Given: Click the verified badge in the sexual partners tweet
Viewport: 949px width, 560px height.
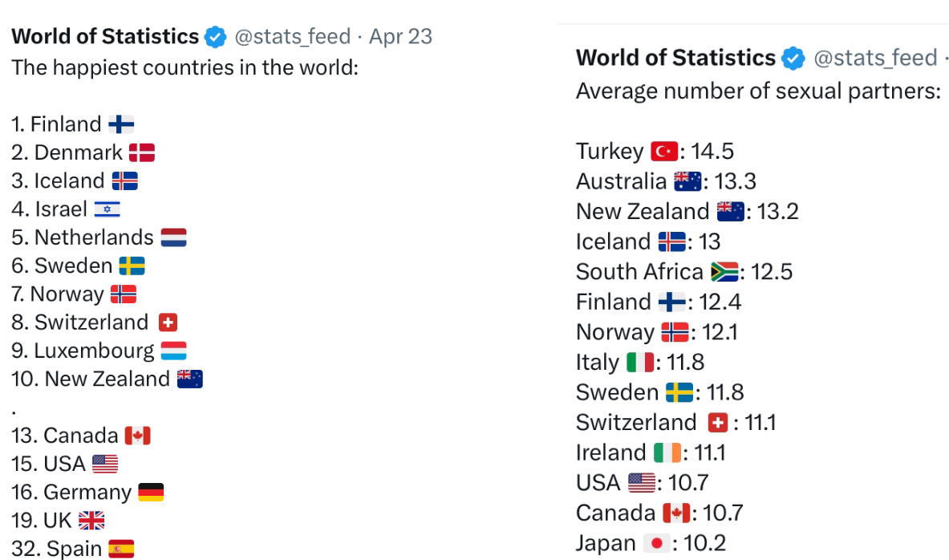Looking at the screenshot, I should 793,59.
